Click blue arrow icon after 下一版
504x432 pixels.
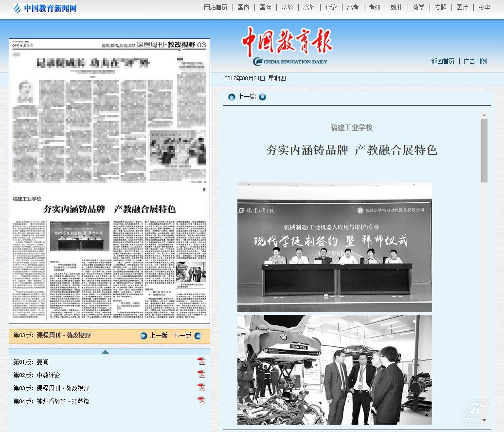(x=198, y=336)
